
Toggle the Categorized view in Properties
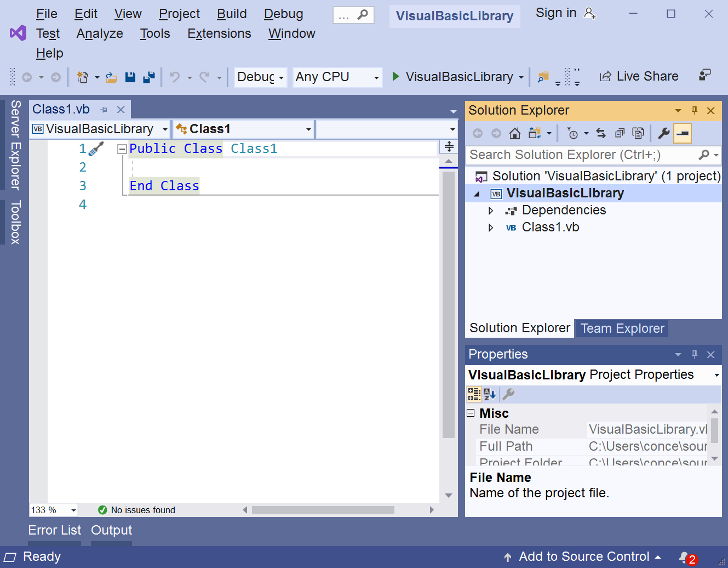click(x=474, y=394)
